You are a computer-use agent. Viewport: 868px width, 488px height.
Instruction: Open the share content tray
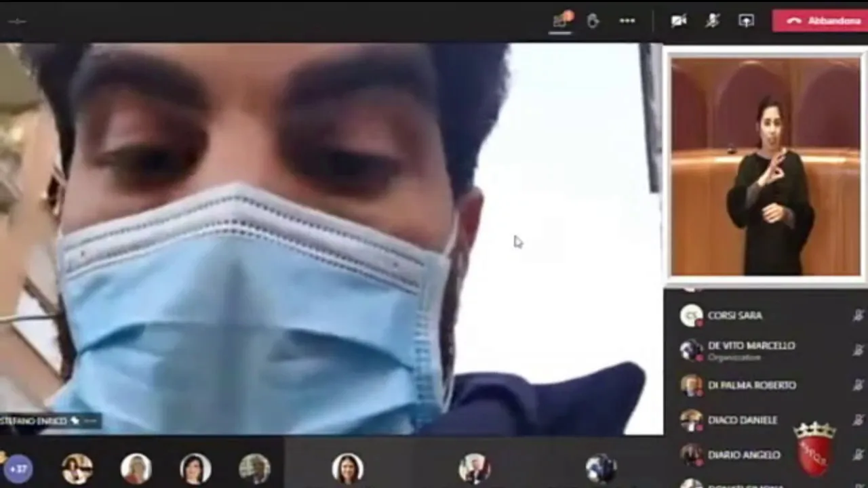click(x=746, y=21)
